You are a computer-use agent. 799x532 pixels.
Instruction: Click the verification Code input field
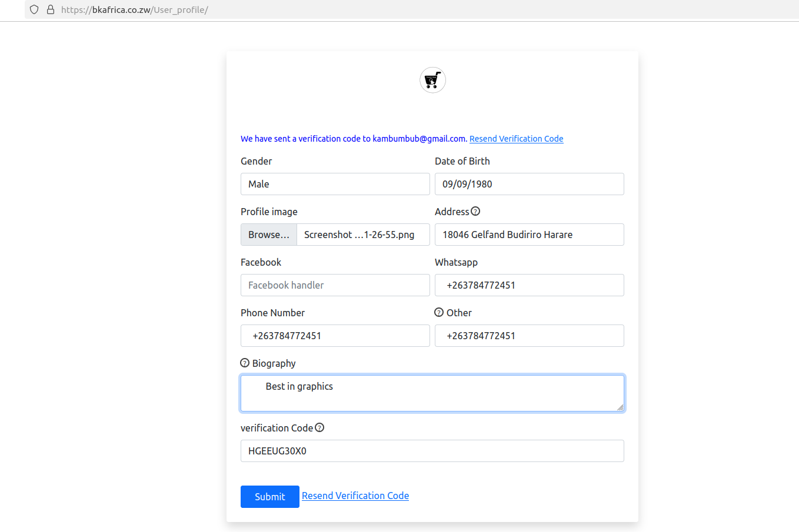tap(432, 451)
